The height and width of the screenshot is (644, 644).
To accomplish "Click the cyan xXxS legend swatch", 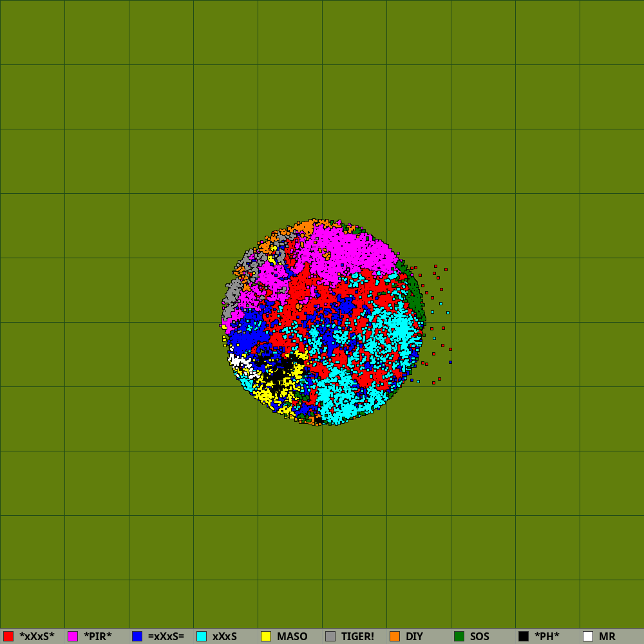I will point(202,636).
